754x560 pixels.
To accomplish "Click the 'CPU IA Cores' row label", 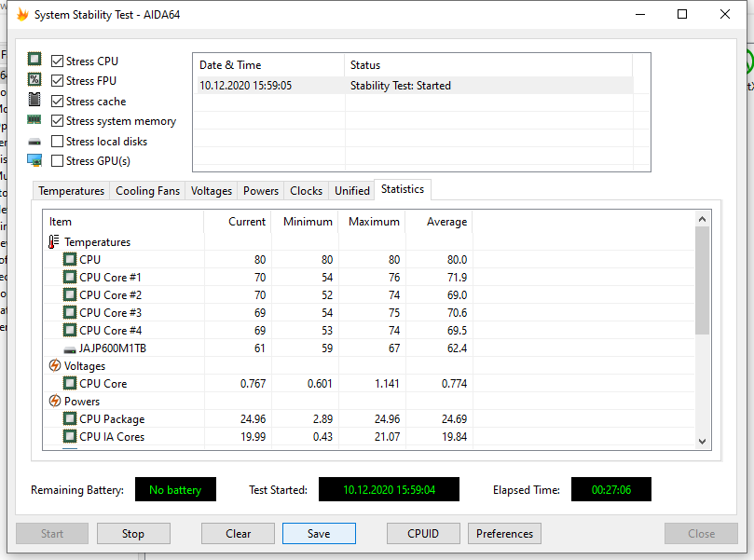I will (112, 436).
